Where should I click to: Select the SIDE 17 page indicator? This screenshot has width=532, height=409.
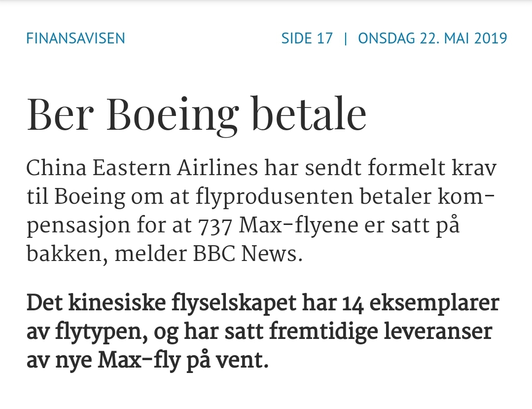point(307,38)
